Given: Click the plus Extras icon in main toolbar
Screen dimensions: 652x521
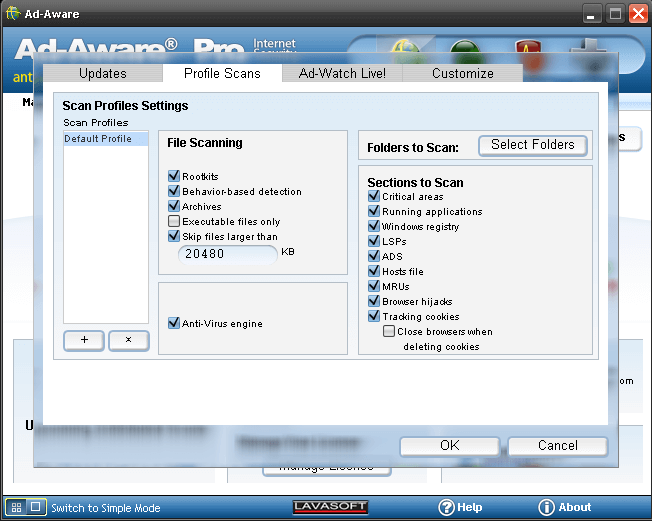Looking at the screenshot, I should (x=588, y=50).
